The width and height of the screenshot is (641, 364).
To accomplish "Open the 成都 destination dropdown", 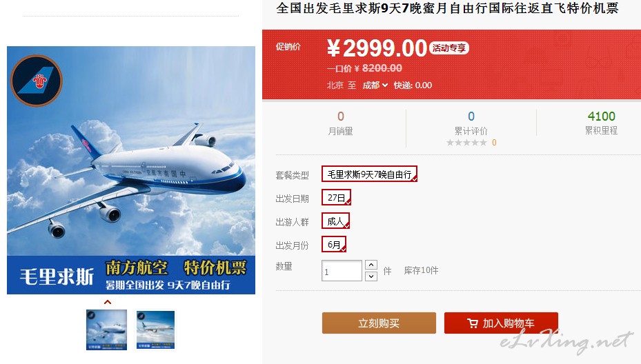I will [375, 85].
